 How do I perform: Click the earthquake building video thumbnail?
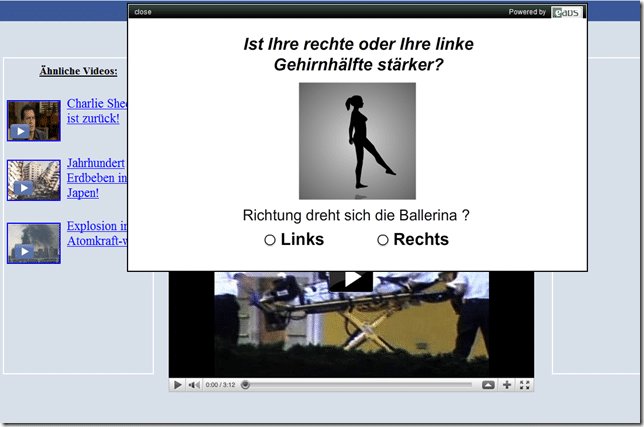coord(34,180)
